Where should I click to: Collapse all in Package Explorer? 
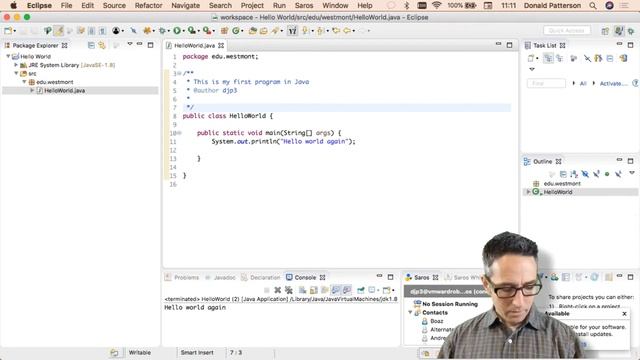click(91, 45)
